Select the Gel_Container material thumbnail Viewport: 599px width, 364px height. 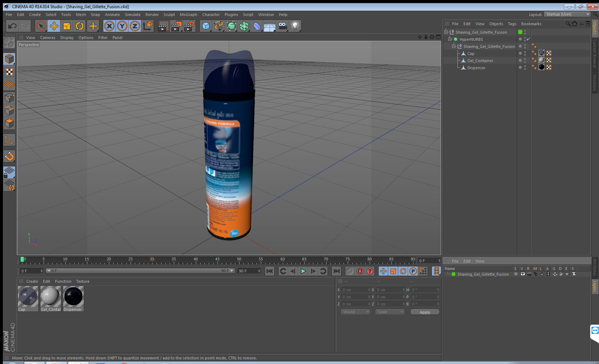[x=50, y=296]
